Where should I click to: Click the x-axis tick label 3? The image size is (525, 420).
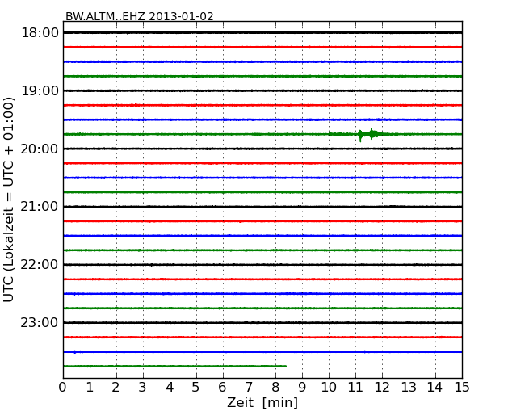pyautogui.click(x=143, y=388)
